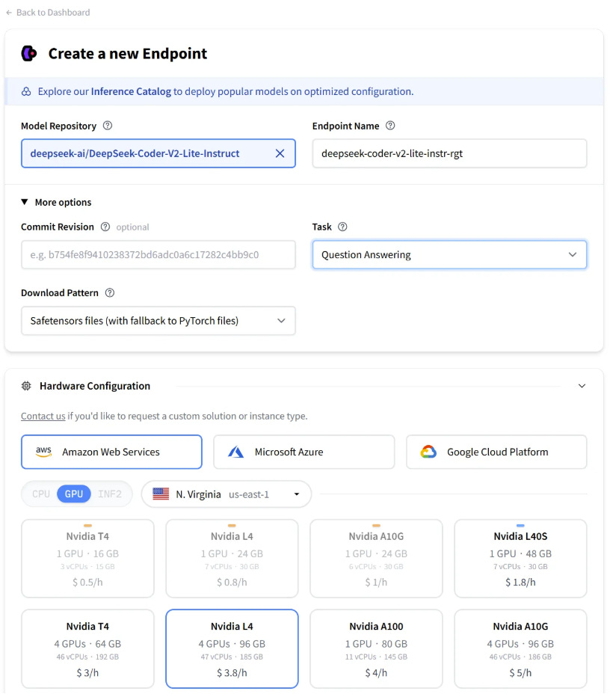The height and width of the screenshot is (700, 610).
Task: Select Nvidia A10G 1 GPU 24 GB card
Action: tap(376, 559)
